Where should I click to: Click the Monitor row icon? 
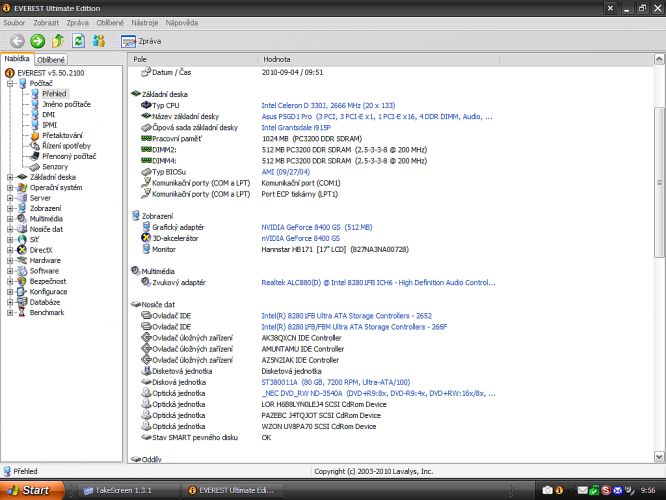146,249
